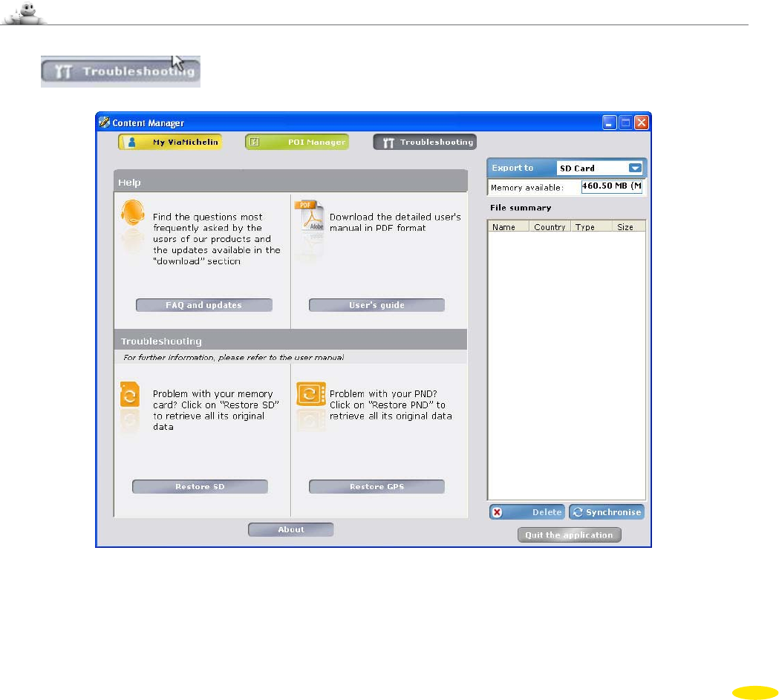Minimize the Content Manager window
Screen dimensions: 779x700
tap(609, 122)
